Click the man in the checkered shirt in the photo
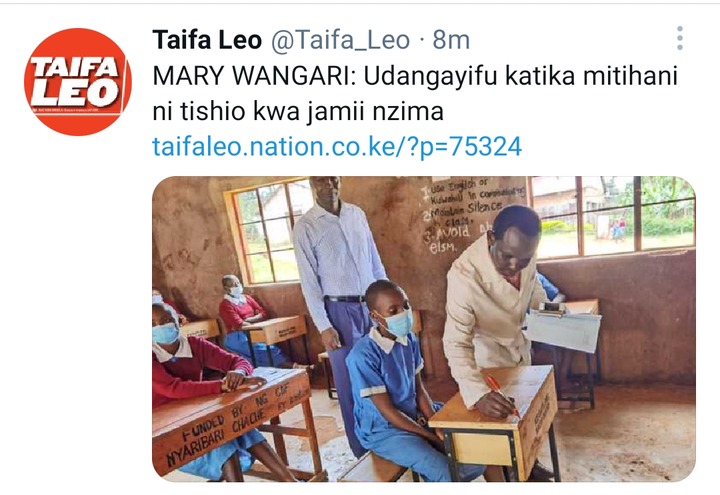 pos(337,262)
